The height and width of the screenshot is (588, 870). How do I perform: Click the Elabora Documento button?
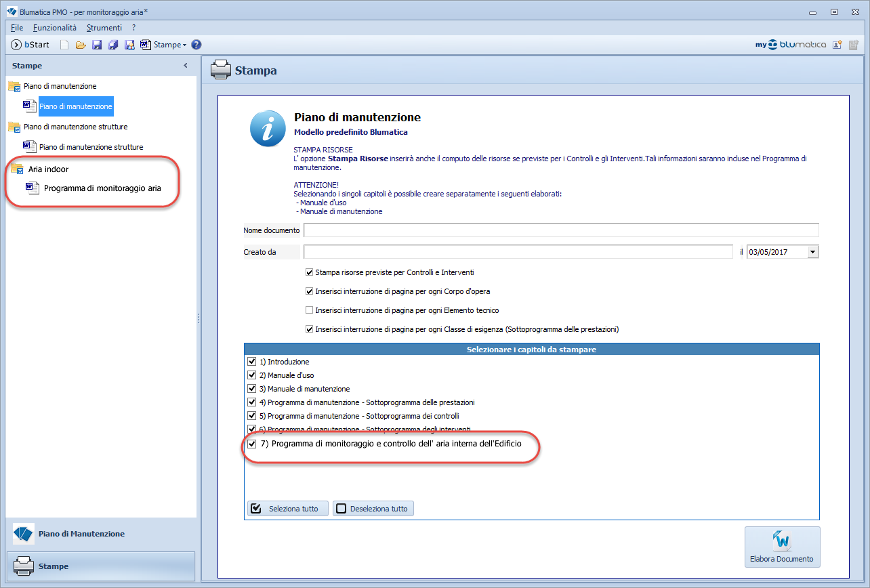[782, 547]
